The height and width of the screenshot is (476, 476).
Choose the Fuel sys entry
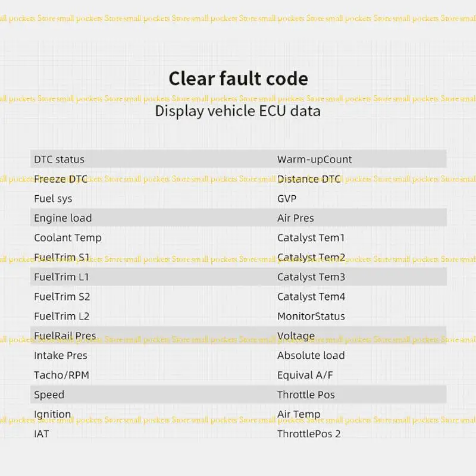point(53,199)
